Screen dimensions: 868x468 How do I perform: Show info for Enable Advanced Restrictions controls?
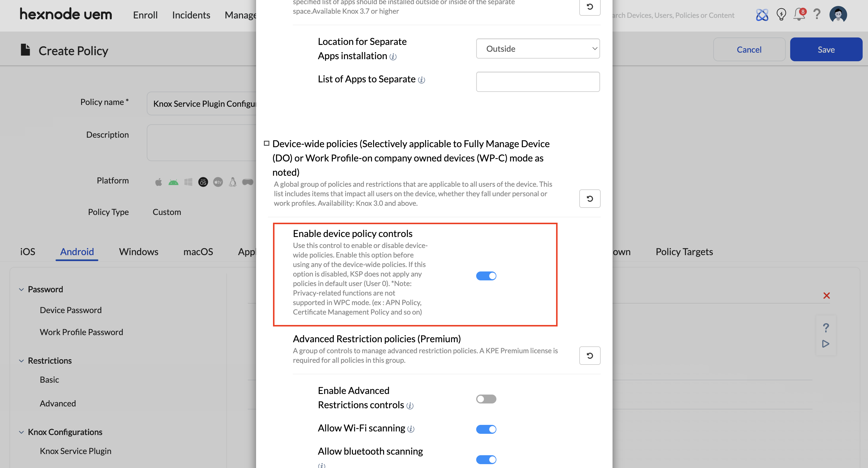pyautogui.click(x=410, y=406)
